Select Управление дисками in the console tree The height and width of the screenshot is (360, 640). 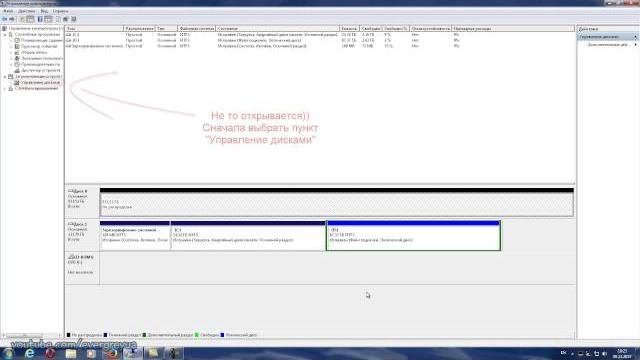[x=40, y=82]
